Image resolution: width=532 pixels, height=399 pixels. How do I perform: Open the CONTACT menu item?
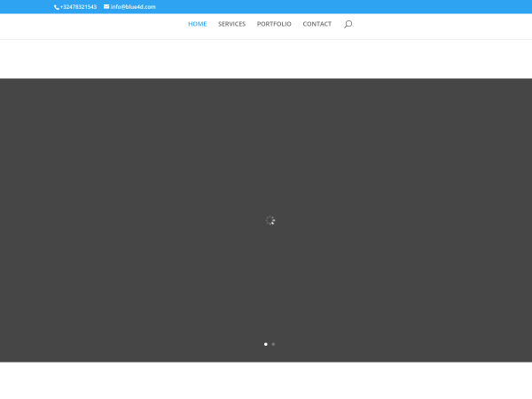[317, 24]
